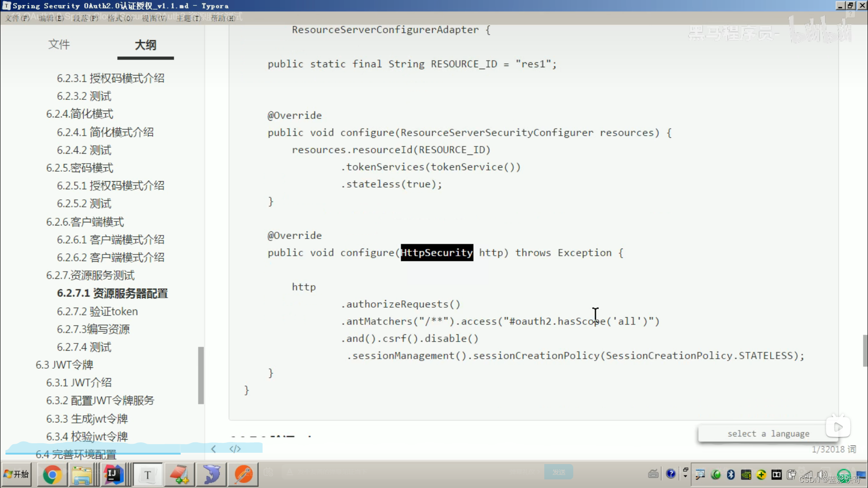
Task: Open the 文件(F) menu
Action: pyautogui.click(x=17, y=18)
